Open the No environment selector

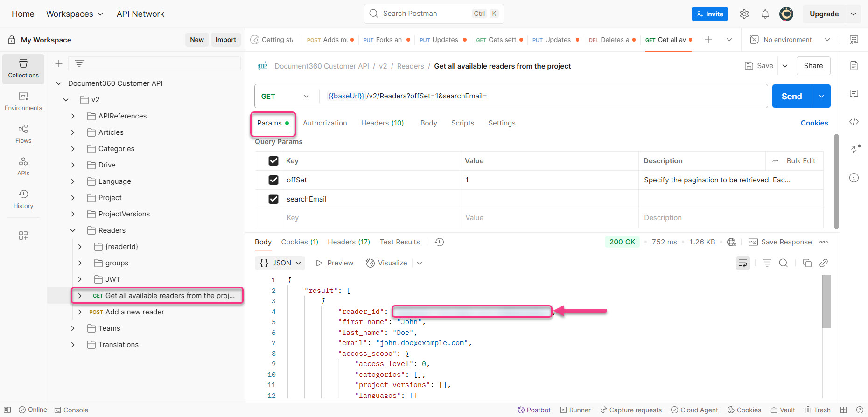(x=790, y=40)
